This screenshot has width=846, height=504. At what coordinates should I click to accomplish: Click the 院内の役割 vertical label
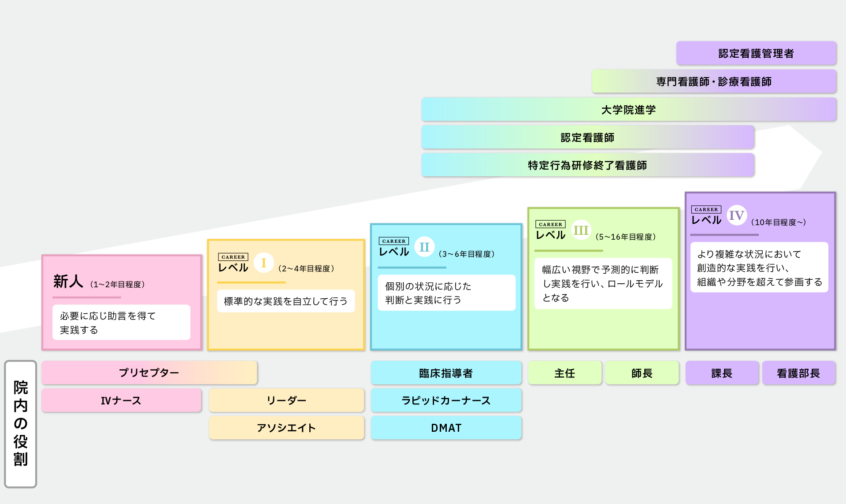point(20,424)
